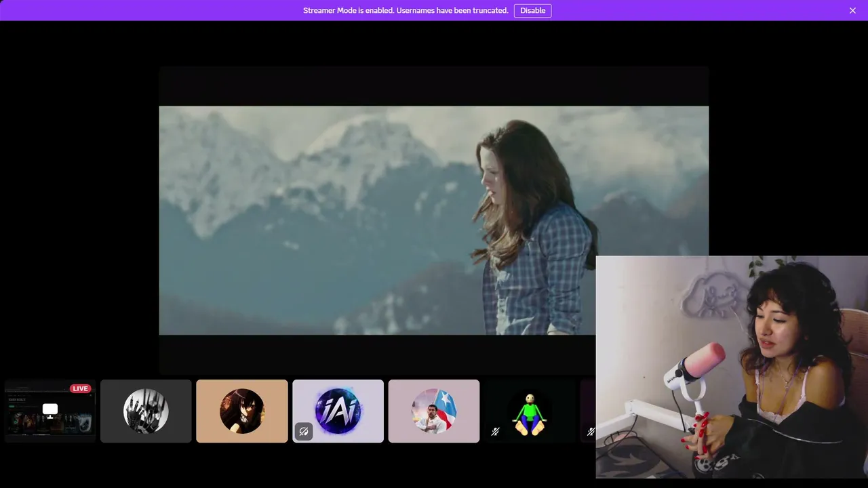Read the "Streamer Mode is enabled" notice text
Image resolution: width=868 pixels, height=488 pixels.
[406, 10]
